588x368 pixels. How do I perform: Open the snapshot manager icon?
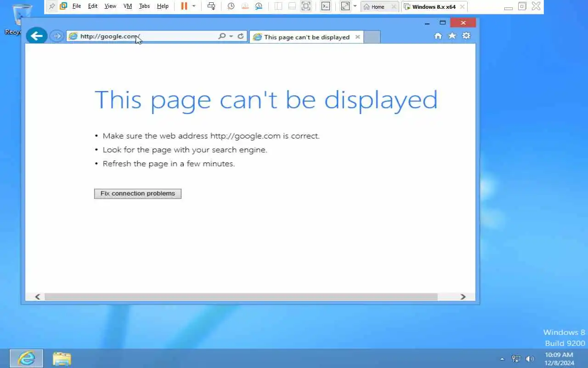259,6
